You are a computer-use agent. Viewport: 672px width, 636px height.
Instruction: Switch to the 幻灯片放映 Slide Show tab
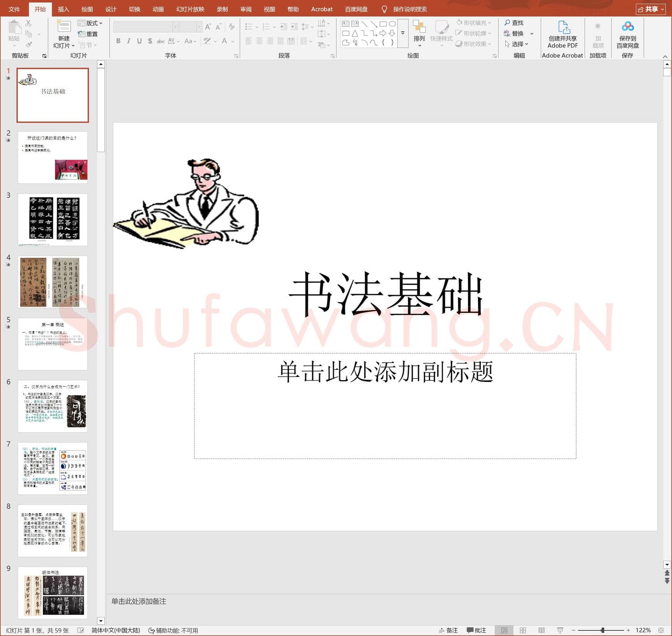tap(190, 9)
